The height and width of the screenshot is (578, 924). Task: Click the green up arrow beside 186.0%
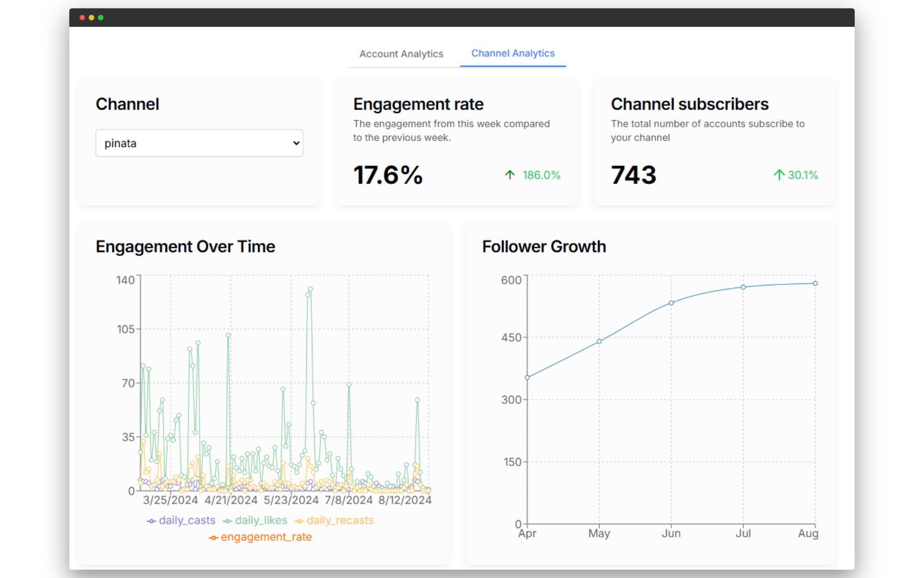(510, 175)
